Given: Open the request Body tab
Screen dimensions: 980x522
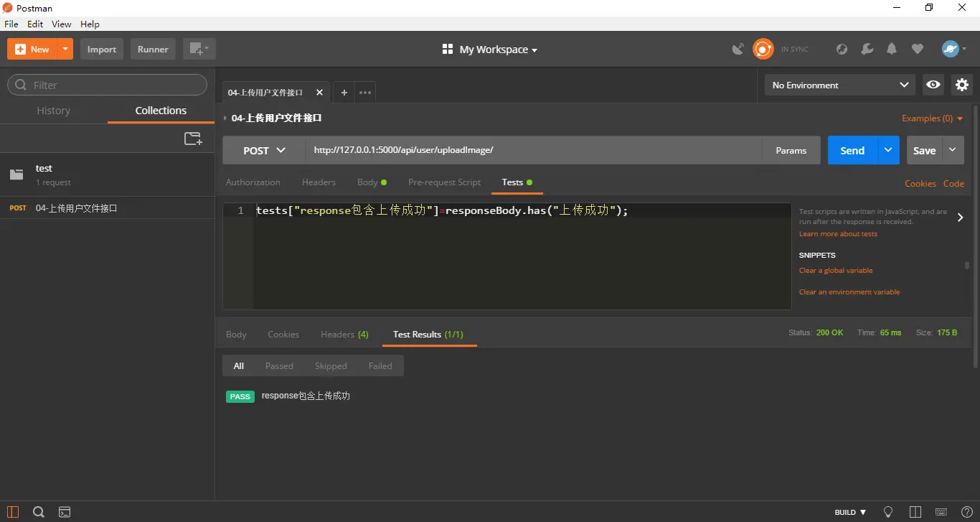Looking at the screenshot, I should point(372,182).
